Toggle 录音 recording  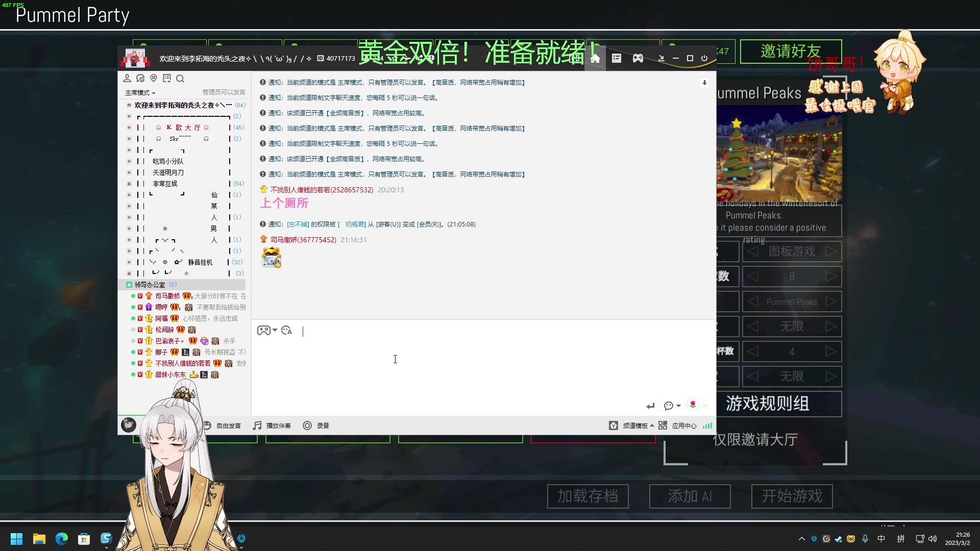(316, 425)
